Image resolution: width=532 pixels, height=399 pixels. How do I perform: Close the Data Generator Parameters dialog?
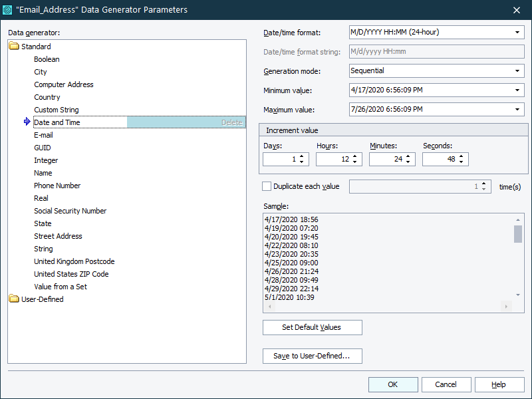(x=517, y=10)
